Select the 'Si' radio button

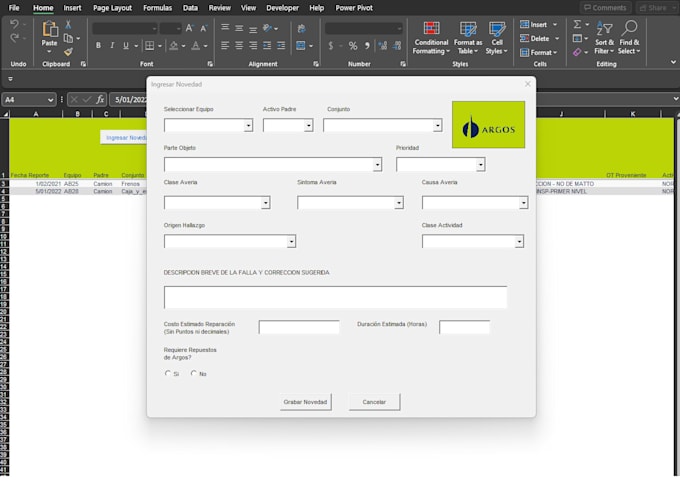tap(168, 374)
